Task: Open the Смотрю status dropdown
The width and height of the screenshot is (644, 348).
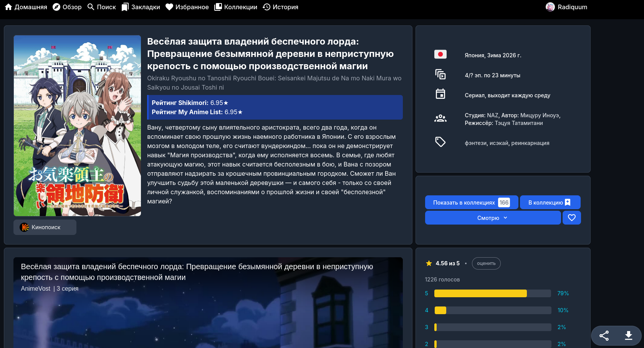Action: 492,218
